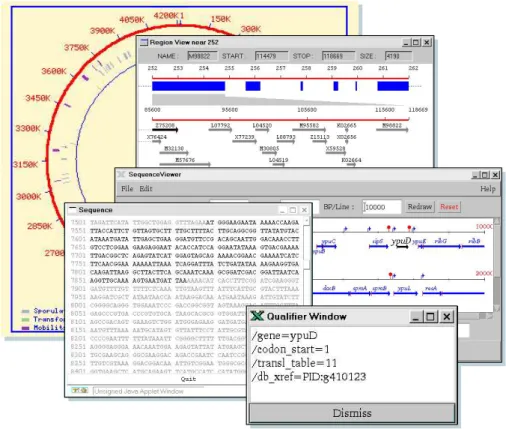Screen dimensions: 506x429
Task: Select the X76424 sequence arrow
Action: click(157, 141)
